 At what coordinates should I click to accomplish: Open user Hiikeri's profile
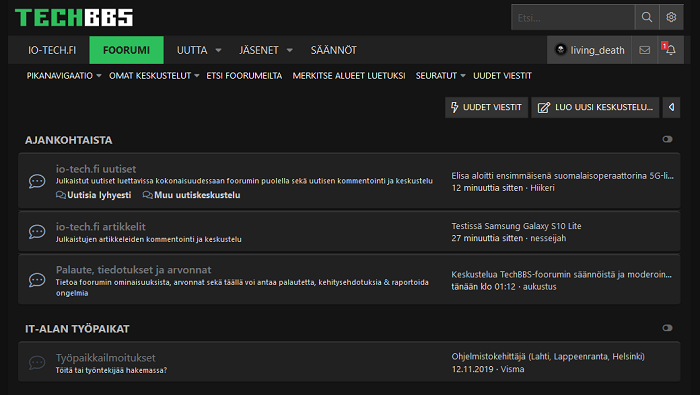click(x=542, y=188)
